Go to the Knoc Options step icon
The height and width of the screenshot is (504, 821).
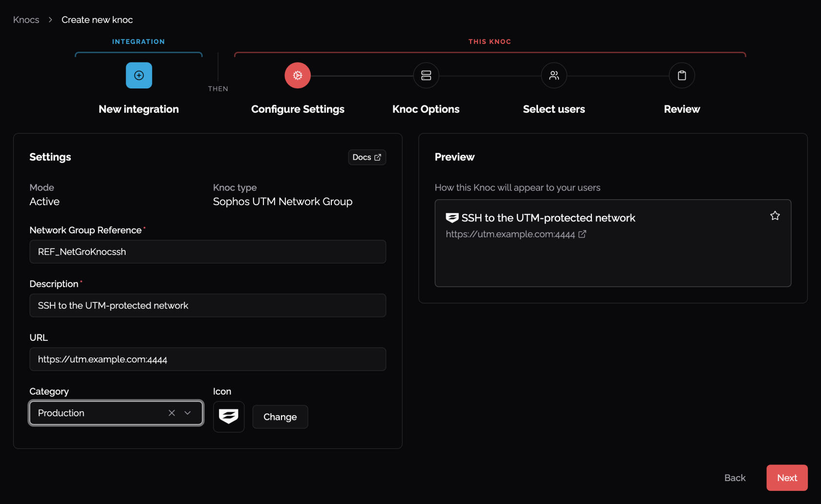coord(426,75)
